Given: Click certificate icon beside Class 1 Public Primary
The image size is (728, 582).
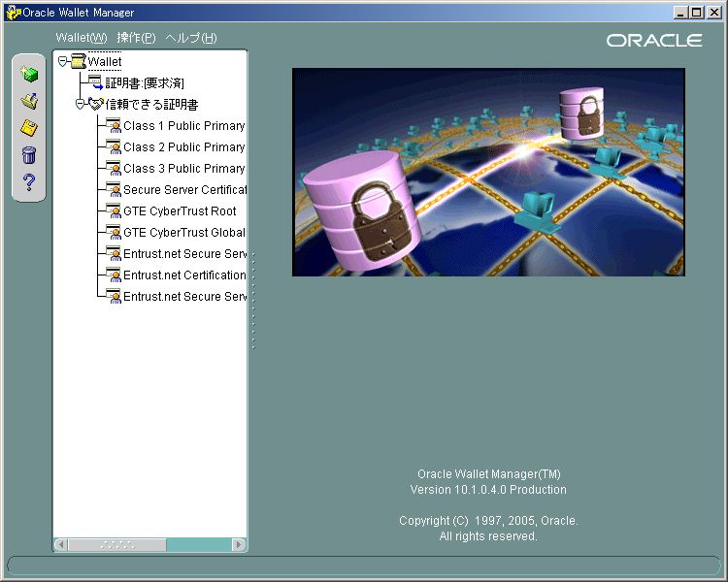Looking at the screenshot, I should (x=114, y=126).
